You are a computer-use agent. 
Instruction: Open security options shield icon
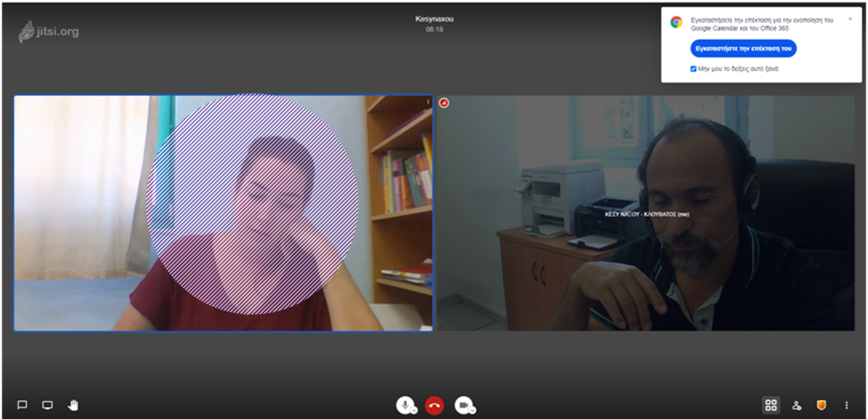point(821,405)
